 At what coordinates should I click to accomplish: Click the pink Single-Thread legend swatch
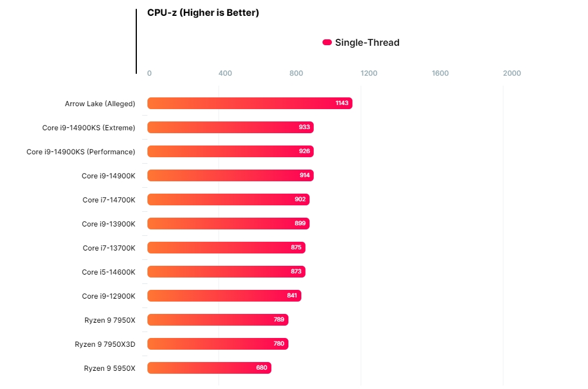pyautogui.click(x=327, y=42)
